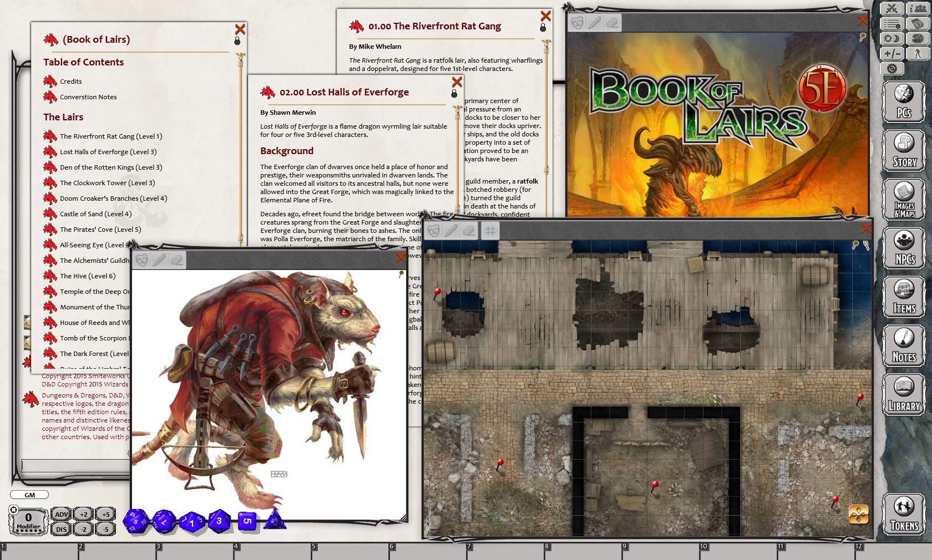Toggle the lock on Book of Lairs window
Screen dimensions: 932x560
pos(237,42)
